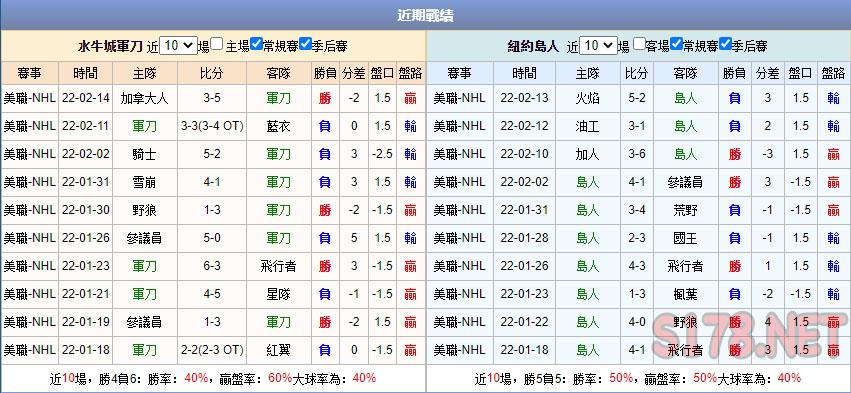The height and width of the screenshot is (393, 851).
Task: Click the home team 加人
Action: [x=587, y=154]
